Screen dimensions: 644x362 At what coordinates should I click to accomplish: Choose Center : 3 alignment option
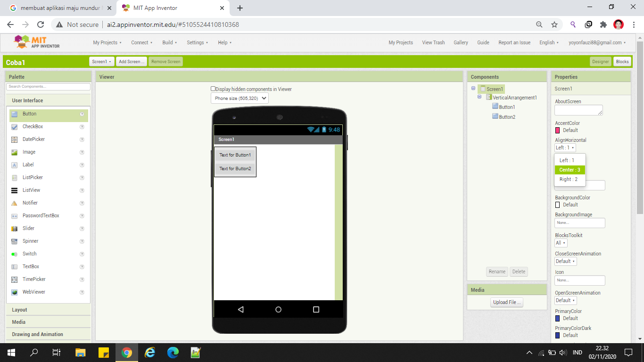[570, 170]
